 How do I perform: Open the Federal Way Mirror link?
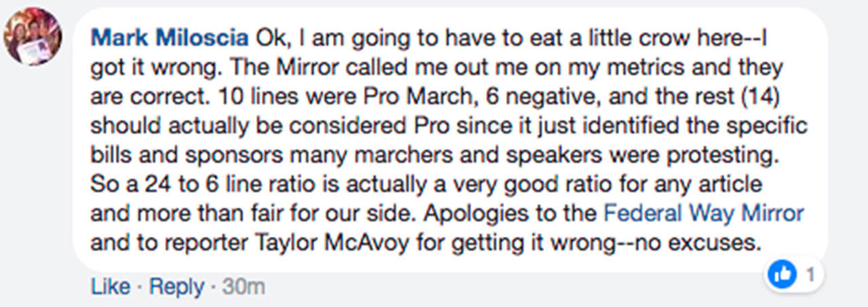[703, 213]
